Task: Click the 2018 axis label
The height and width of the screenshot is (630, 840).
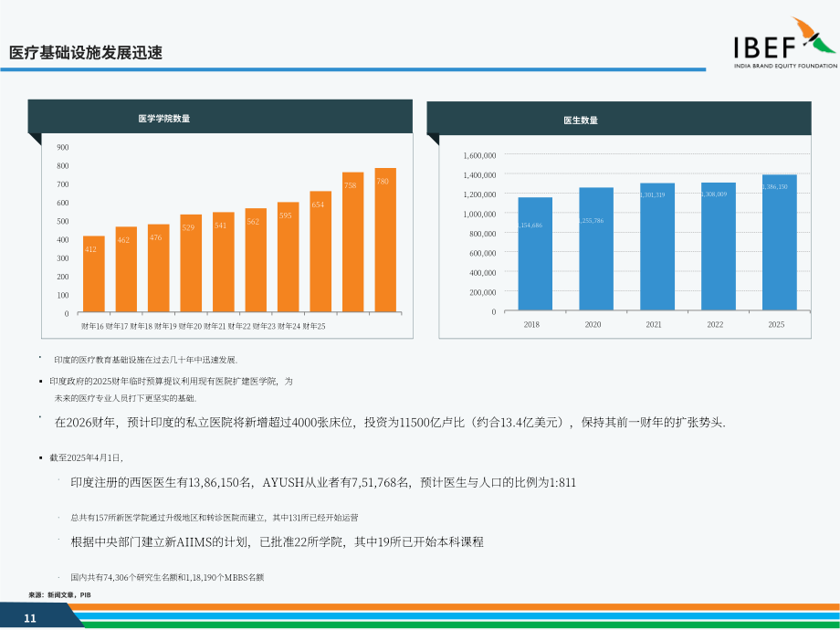Action: click(x=531, y=325)
